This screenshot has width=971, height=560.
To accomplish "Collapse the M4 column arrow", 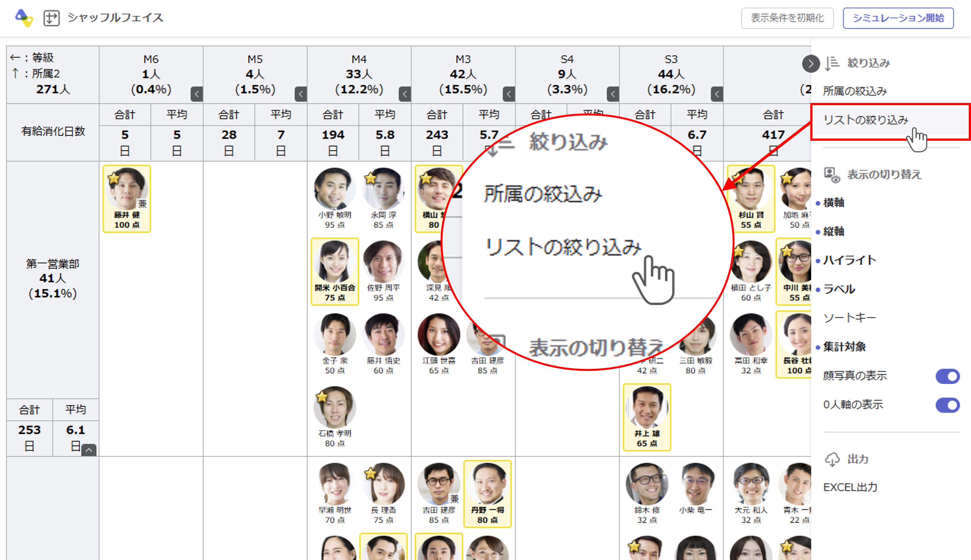I will tap(405, 94).
